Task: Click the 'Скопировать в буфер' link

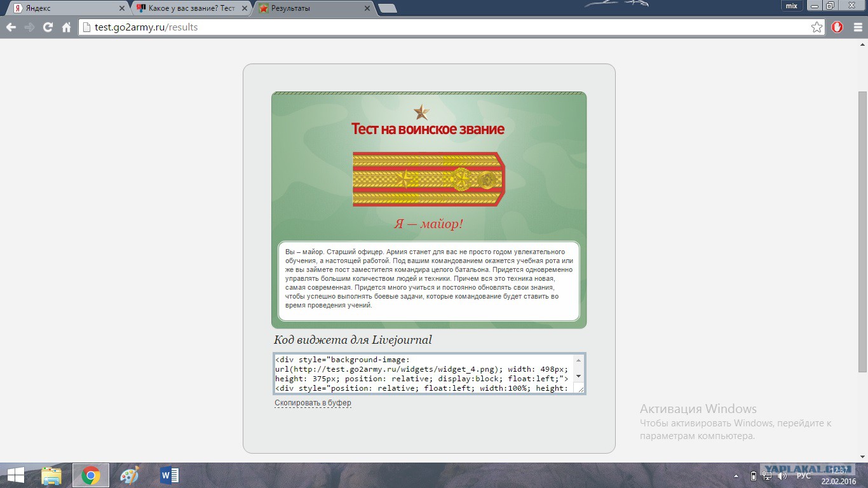Action: click(313, 403)
